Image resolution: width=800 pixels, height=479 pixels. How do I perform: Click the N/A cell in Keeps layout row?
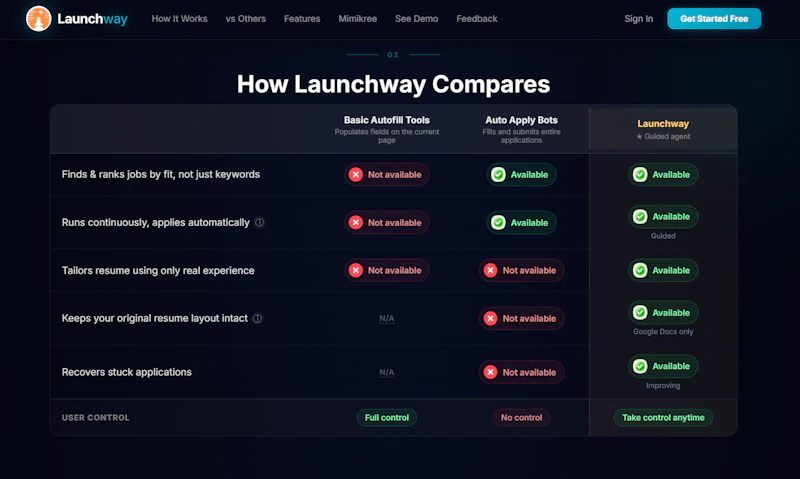coord(387,318)
